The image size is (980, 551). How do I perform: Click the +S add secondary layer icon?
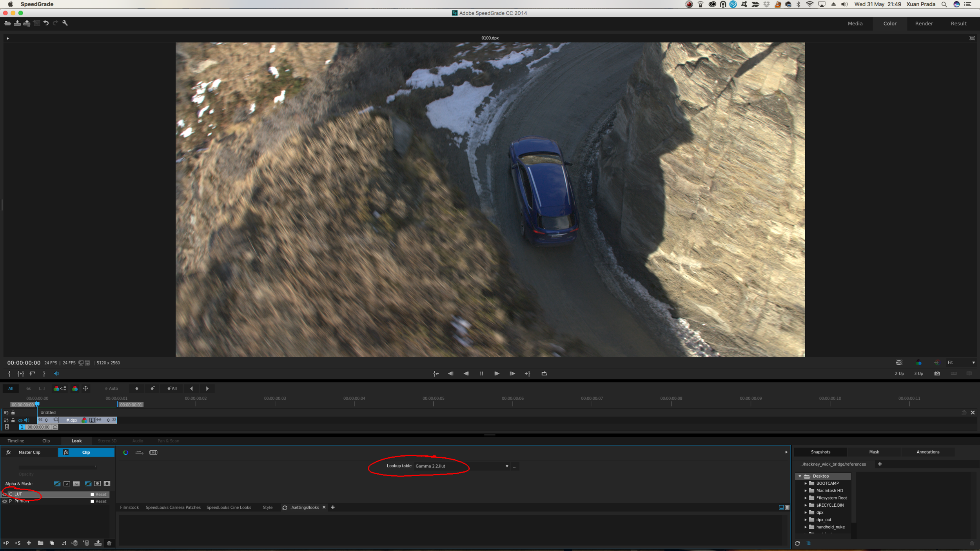(x=17, y=543)
